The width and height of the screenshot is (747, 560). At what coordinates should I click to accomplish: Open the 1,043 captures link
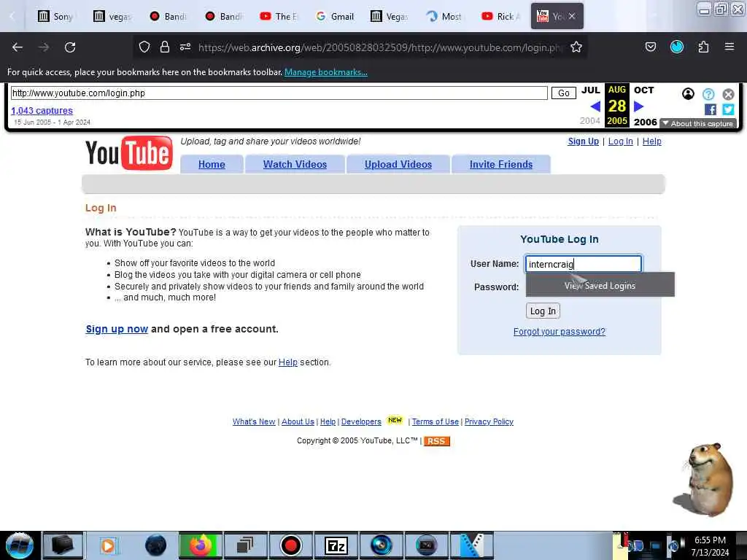pyautogui.click(x=42, y=111)
